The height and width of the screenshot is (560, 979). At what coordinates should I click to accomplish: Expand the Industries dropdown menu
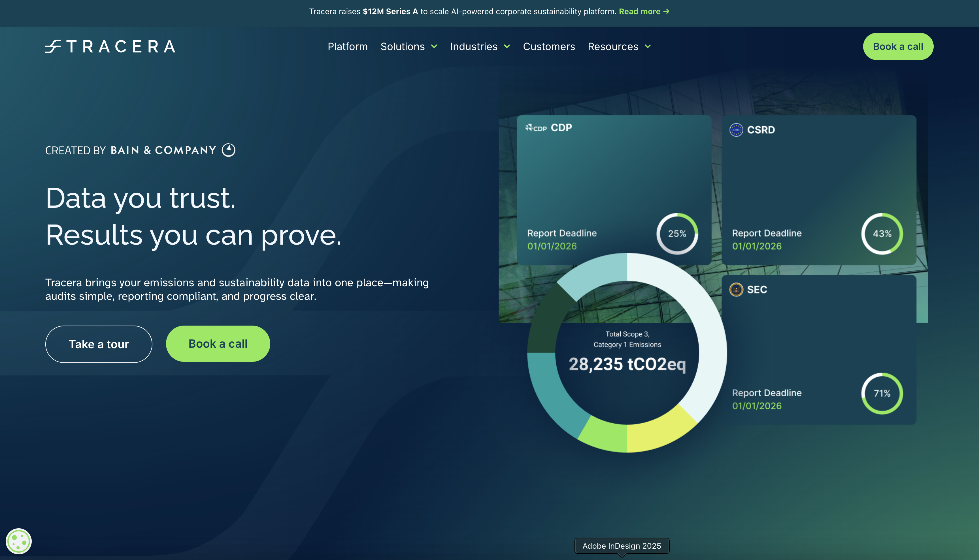480,46
